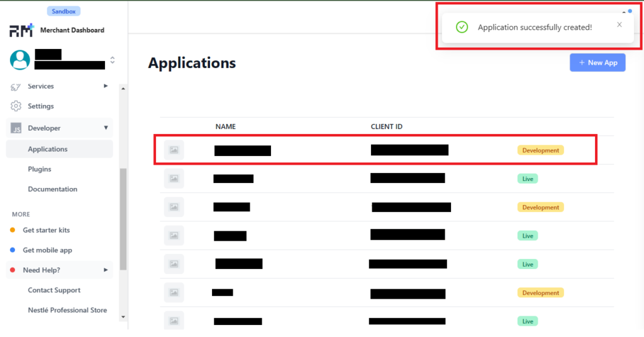Click the Get starter kits link
This screenshot has height=337, width=644.
[47, 230]
